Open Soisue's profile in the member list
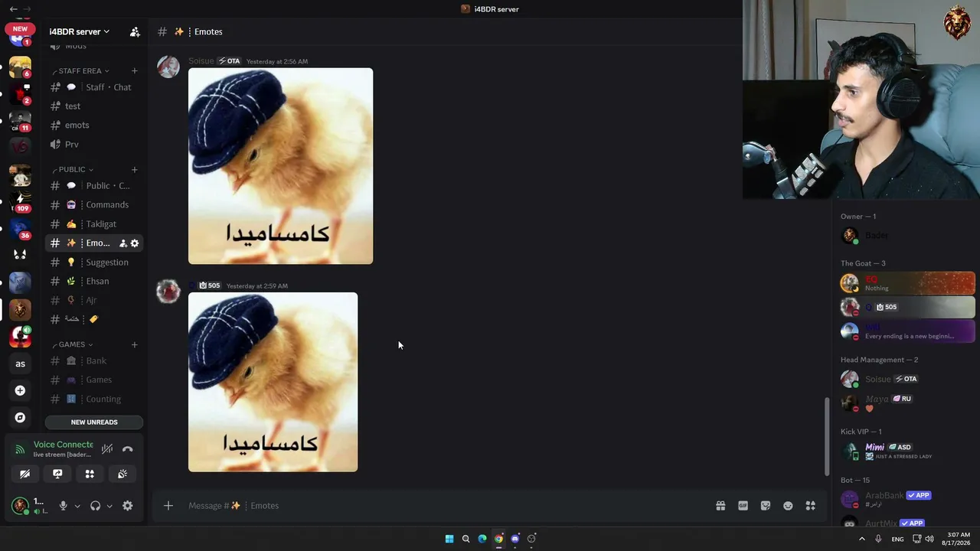The height and width of the screenshot is (551, 980). [907, 379]
